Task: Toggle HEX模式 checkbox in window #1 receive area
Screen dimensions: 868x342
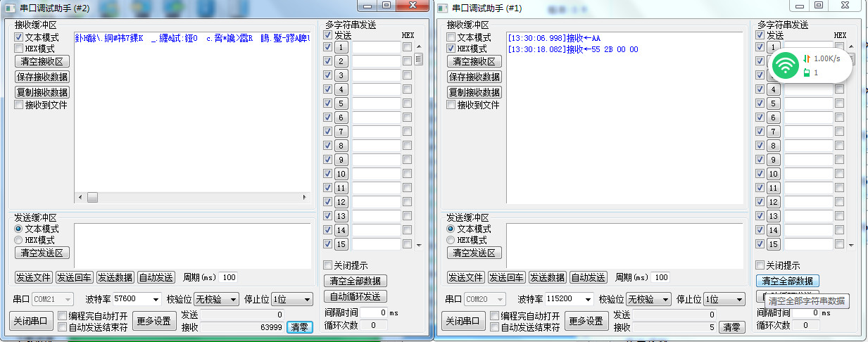Action: (451, 49)
